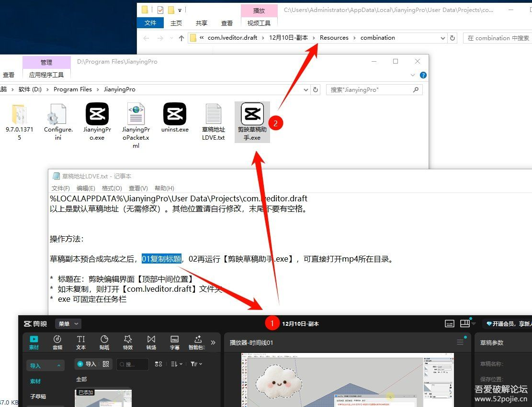Select the 9.7.0.13715 folder
532x407 pixels.
pos(19,122)
